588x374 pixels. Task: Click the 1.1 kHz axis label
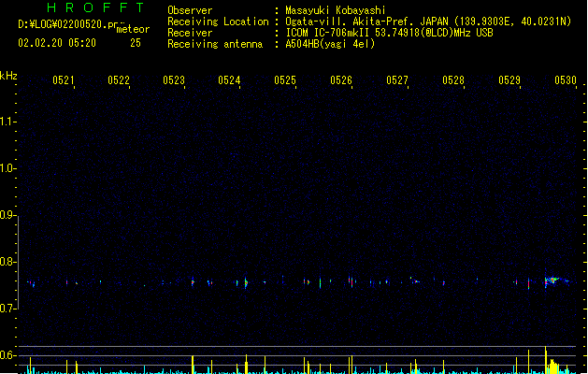(7, 122)
